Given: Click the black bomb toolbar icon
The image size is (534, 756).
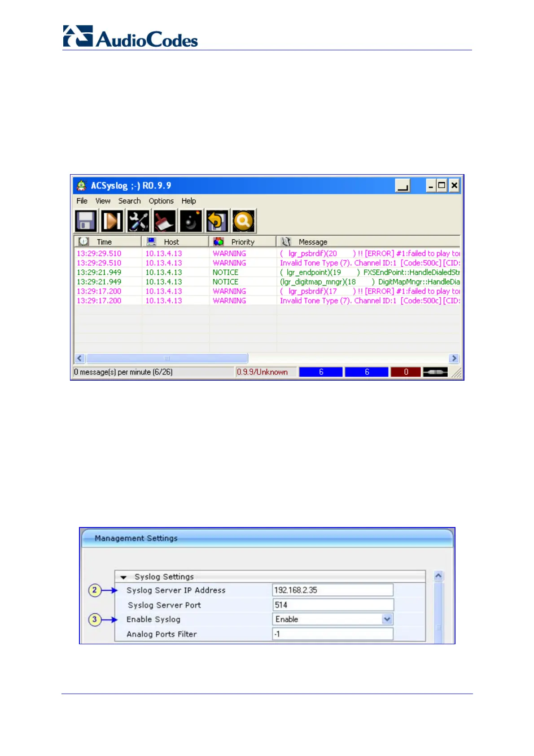Looking at the screenshot, I should (191, 221).
